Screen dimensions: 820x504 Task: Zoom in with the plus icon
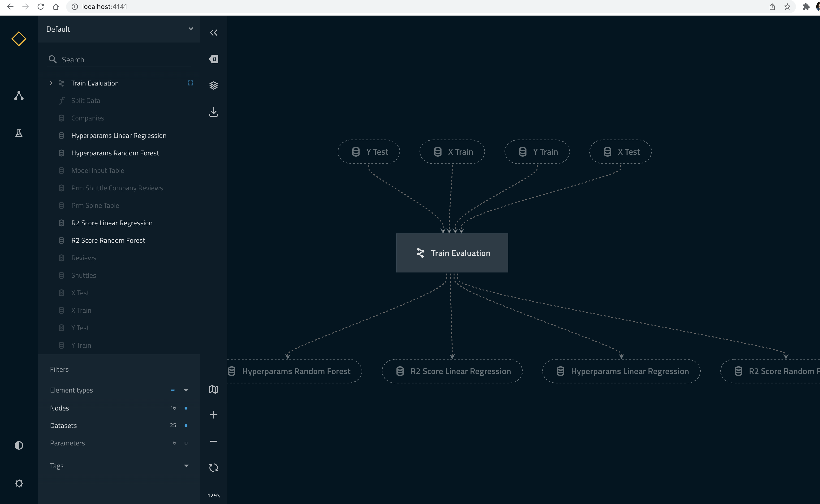[x=213, y=415]
